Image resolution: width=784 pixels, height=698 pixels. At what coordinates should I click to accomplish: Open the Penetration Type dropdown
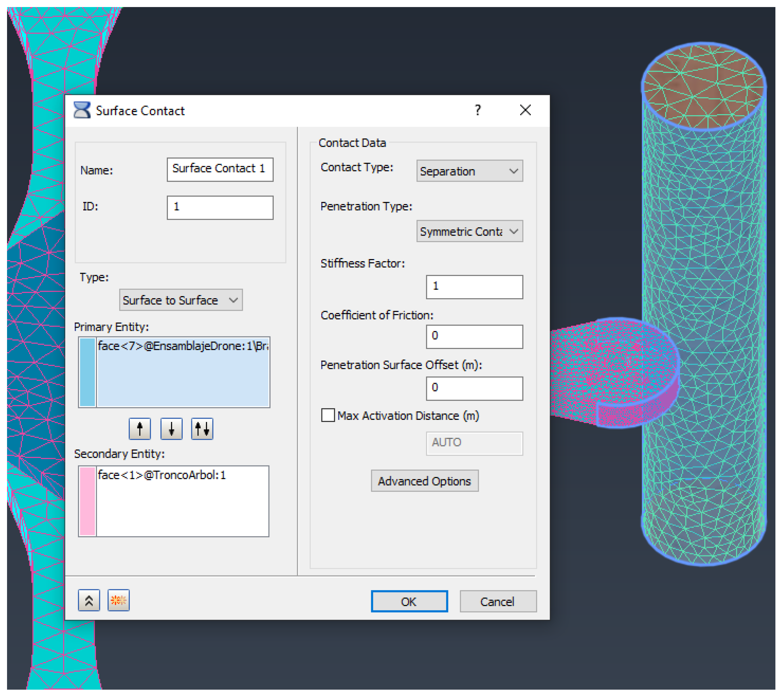click(469, 231)
